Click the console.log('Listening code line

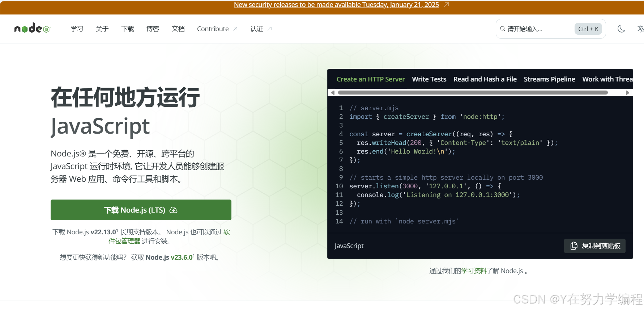[438, 195]
